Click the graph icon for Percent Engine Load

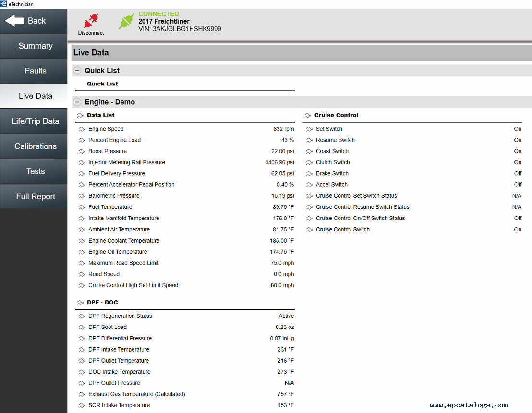tap(82, 140)
